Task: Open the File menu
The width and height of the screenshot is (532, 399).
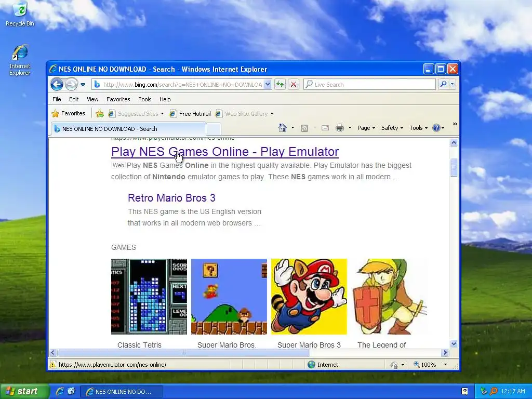Action: pos(57,99)
